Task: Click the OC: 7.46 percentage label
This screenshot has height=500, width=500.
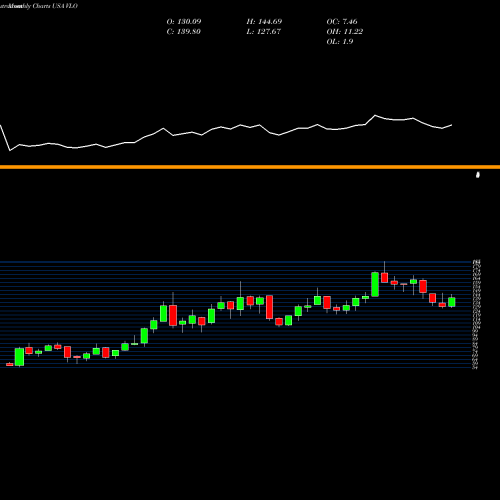Action: click(342, 22)
